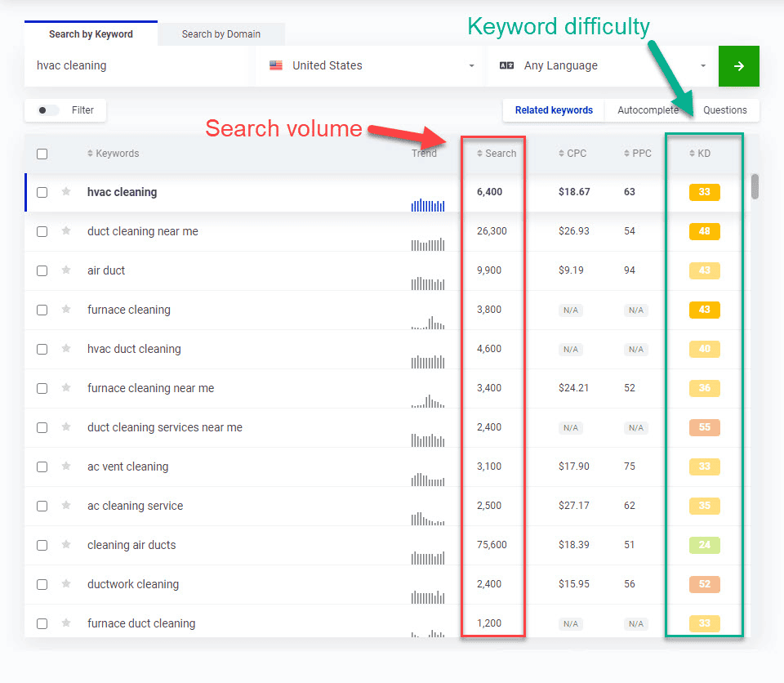Star the 'duct cleaning near me' keyword
This screenshot has width=784, height=683.
66,231
